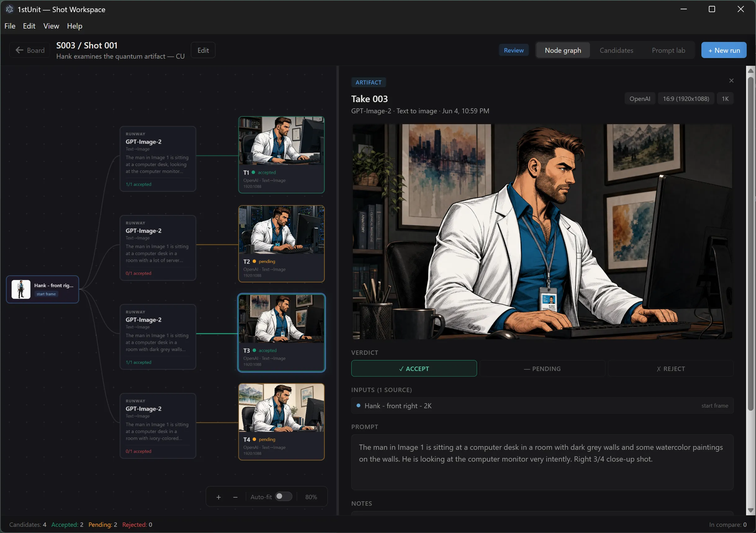Click the In compare: 0 status entry
Screen dimensions: 756x533
[728, 524]
